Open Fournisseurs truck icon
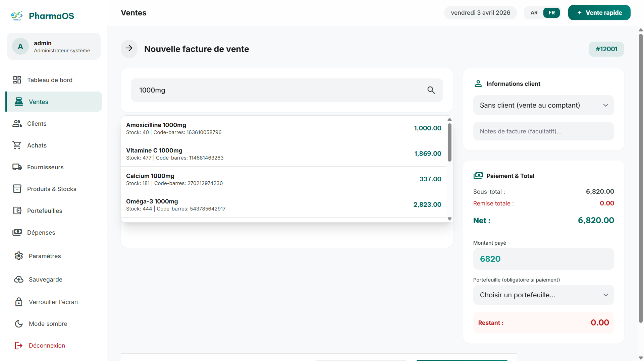Viewport: 644px width, 361px height. [x=17, y=167]
